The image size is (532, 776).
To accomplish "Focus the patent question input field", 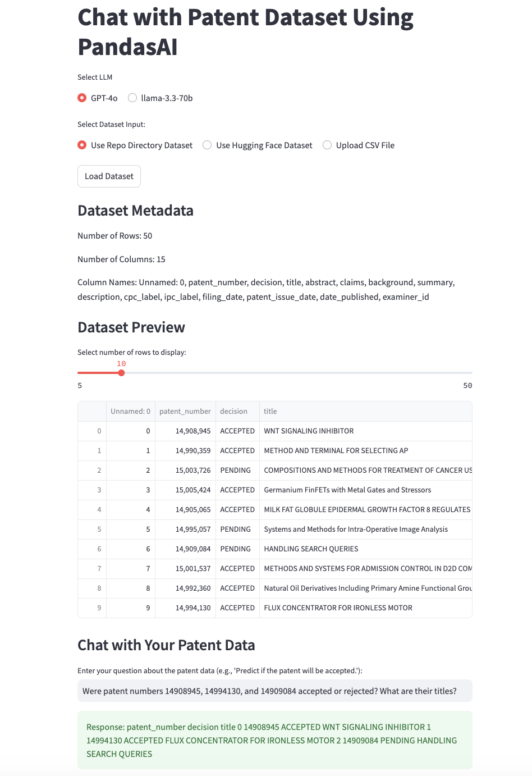I will 274,691.
